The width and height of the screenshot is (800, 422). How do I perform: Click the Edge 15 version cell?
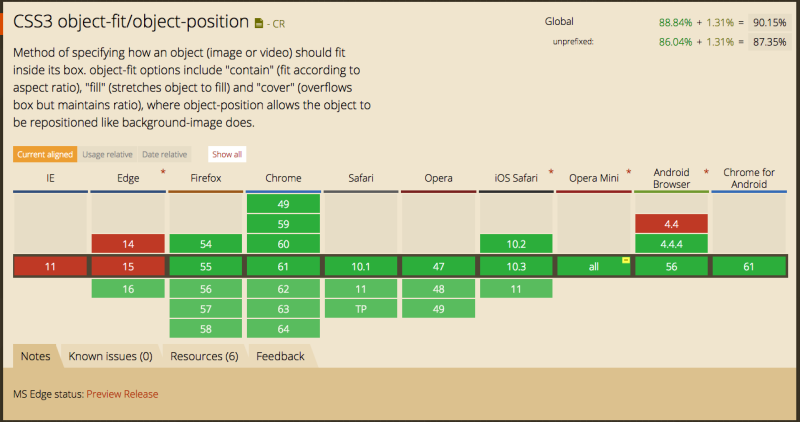(x=128, y=266)
